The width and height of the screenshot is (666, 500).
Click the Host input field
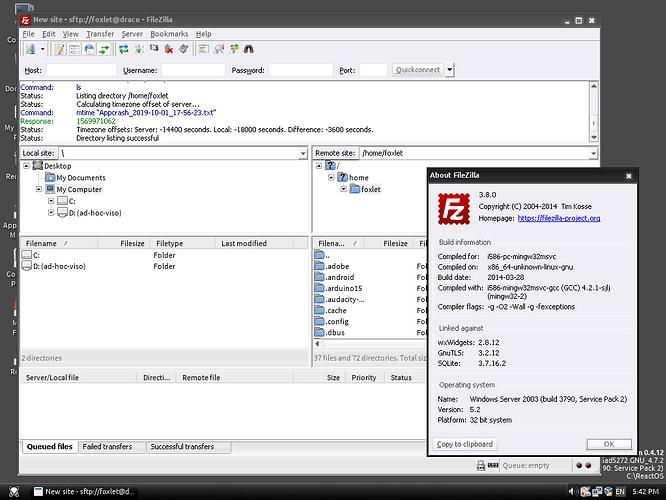pos(81,70)
